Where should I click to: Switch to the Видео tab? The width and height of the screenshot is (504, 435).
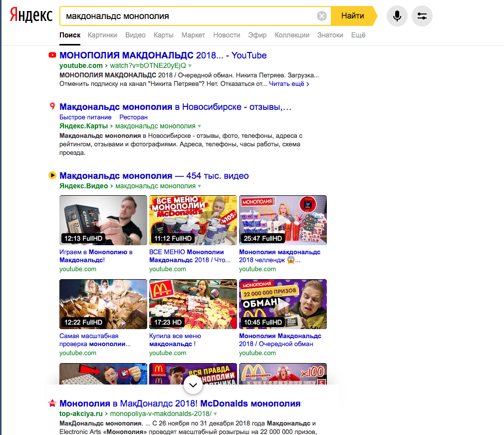pyautogui.click(x=135, y=35)
